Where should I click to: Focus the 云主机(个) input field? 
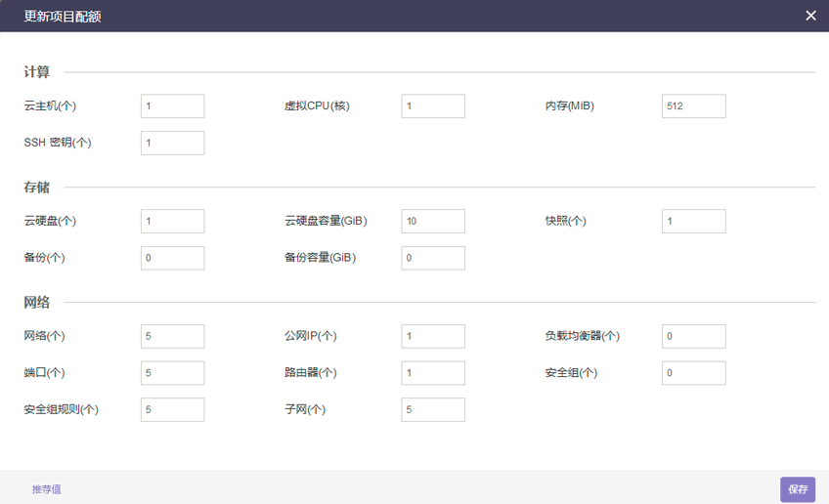(x=172, y=106)
